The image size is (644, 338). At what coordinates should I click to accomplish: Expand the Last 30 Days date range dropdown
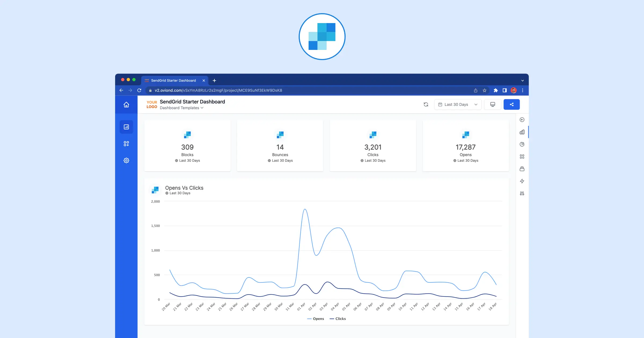point(458,104)
